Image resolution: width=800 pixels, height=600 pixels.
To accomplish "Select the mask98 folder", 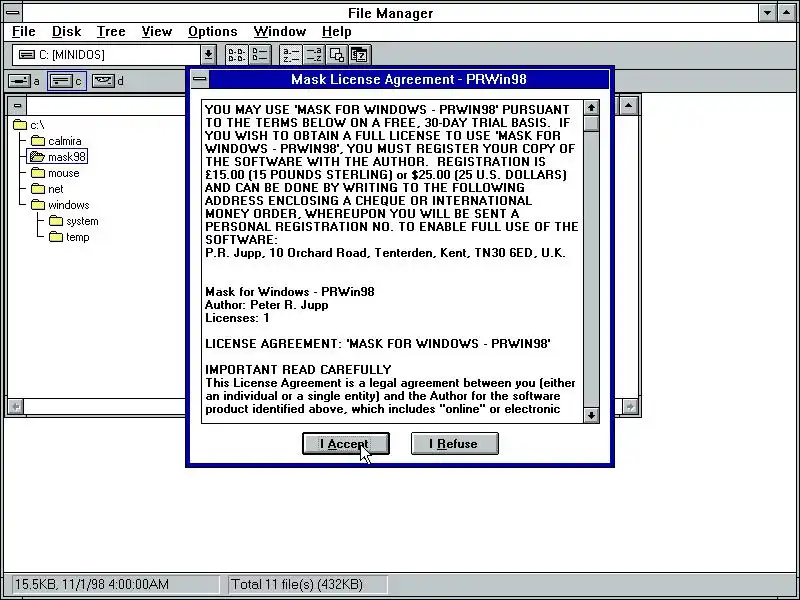I will click(x=57, y=157).
